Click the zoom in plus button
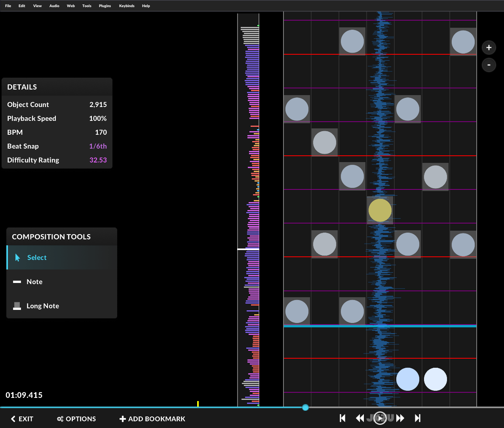The width and height of the screenshot is (504, 428). point(489,48)
